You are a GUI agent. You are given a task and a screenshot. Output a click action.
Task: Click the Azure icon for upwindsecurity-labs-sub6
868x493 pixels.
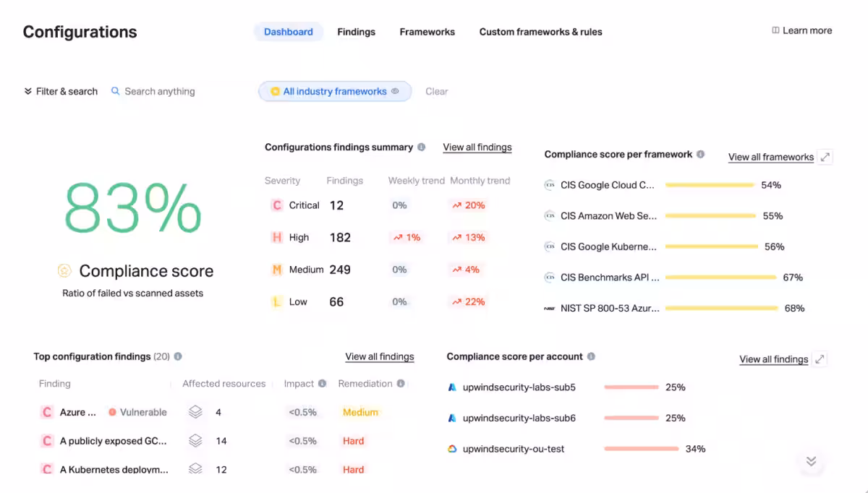click(452, 418)
